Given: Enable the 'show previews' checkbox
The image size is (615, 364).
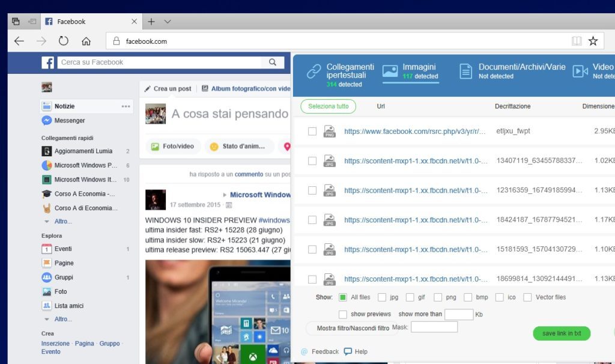Looking at the screenshot, I should click(x=343, y=314).
